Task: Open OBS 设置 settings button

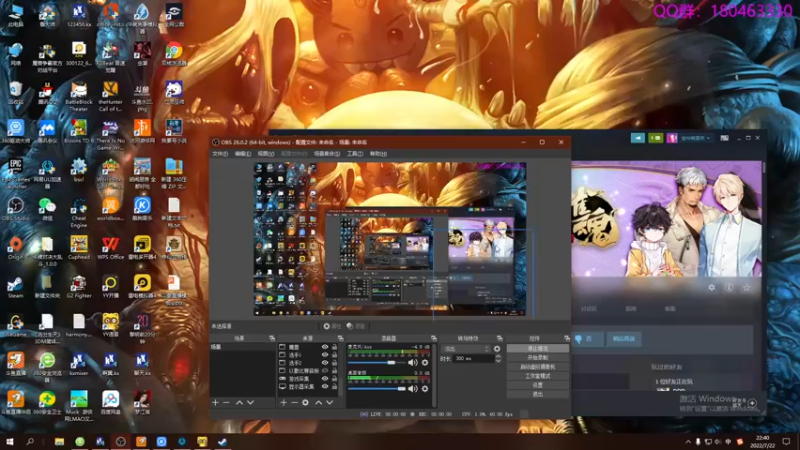Action: coord(538,385)
